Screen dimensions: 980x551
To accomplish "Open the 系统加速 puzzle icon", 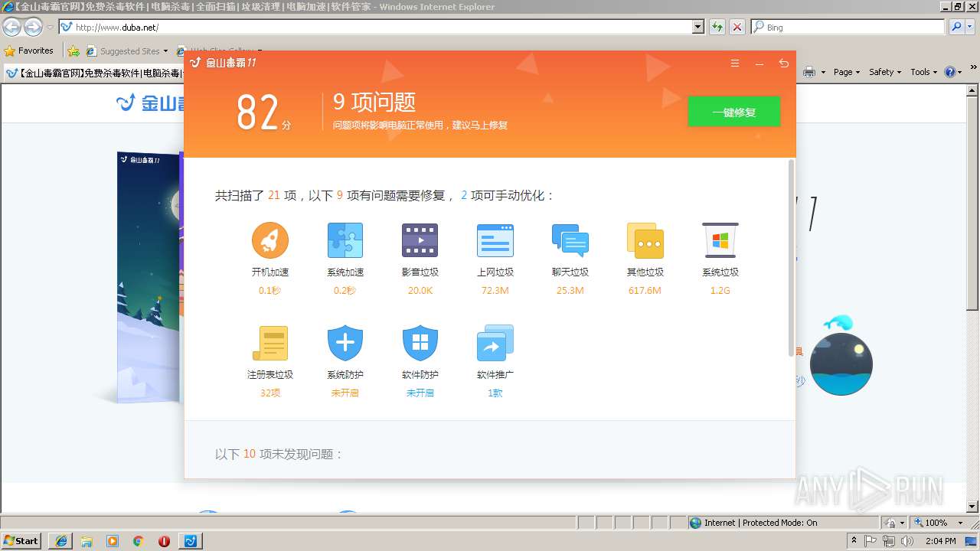I will point(345,240).
